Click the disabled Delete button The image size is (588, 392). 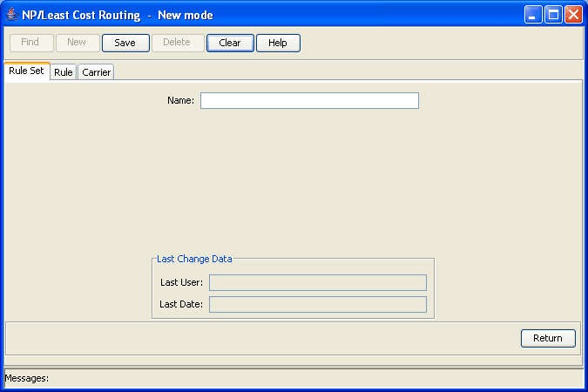click(178, 43)
